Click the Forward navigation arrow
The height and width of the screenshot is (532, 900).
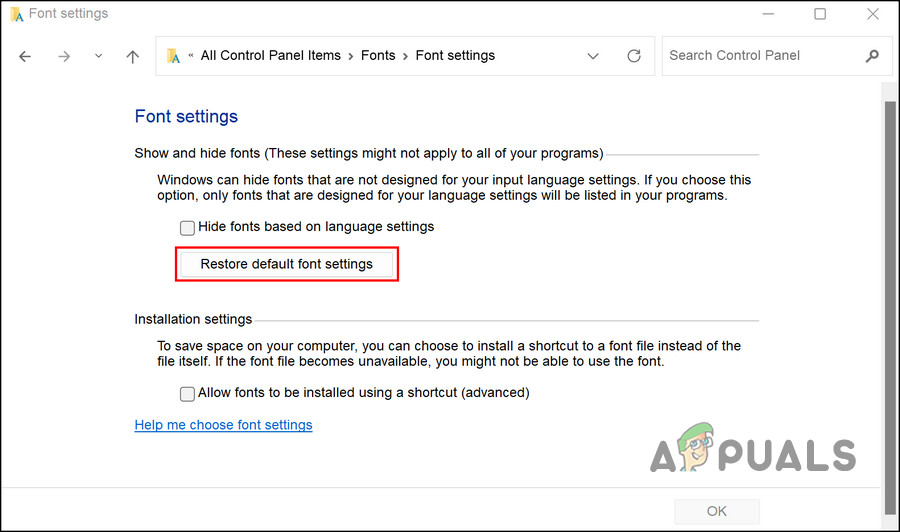64,56
